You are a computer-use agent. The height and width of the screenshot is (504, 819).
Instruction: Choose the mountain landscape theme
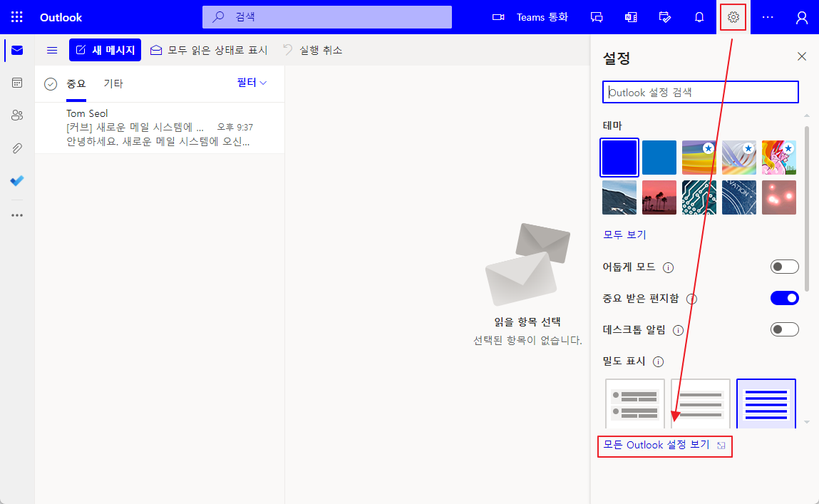619,197
